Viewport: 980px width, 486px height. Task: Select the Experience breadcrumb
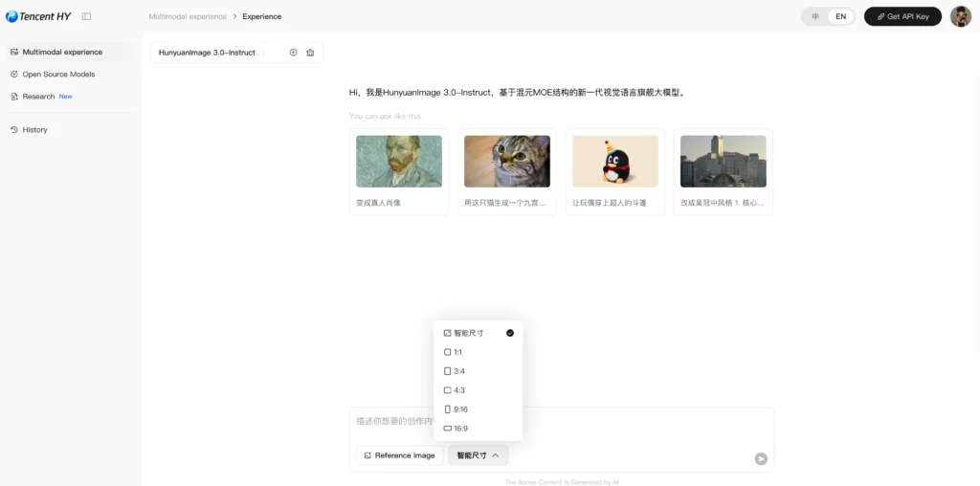(x=262, y=17)
